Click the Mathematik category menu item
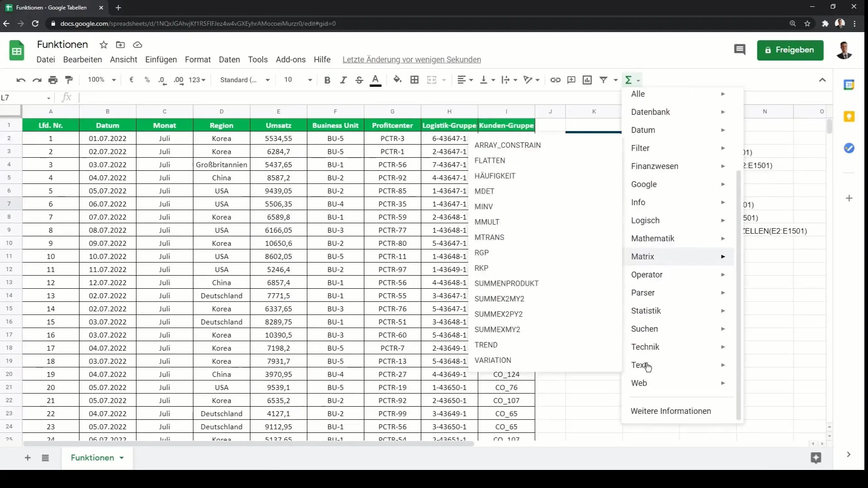This screenshot has width=868, height=488. (x=651, y=238)
